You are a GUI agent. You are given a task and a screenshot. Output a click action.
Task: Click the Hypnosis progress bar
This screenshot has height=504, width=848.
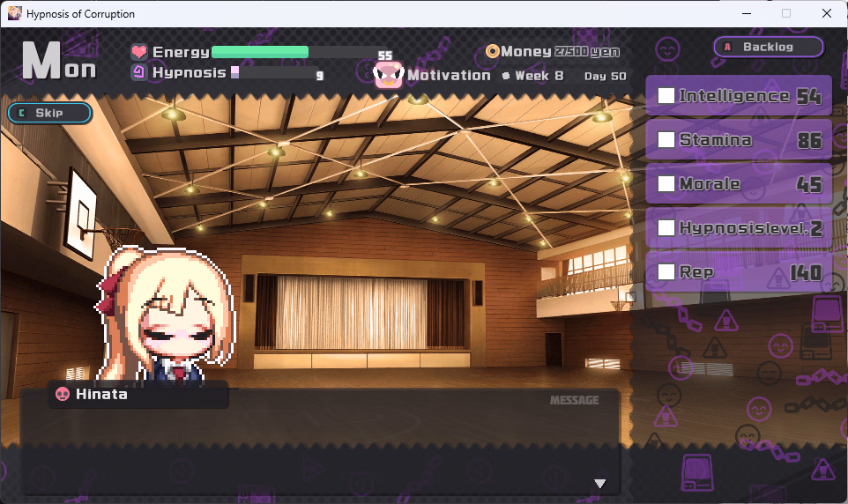click(x=273, y=72)
